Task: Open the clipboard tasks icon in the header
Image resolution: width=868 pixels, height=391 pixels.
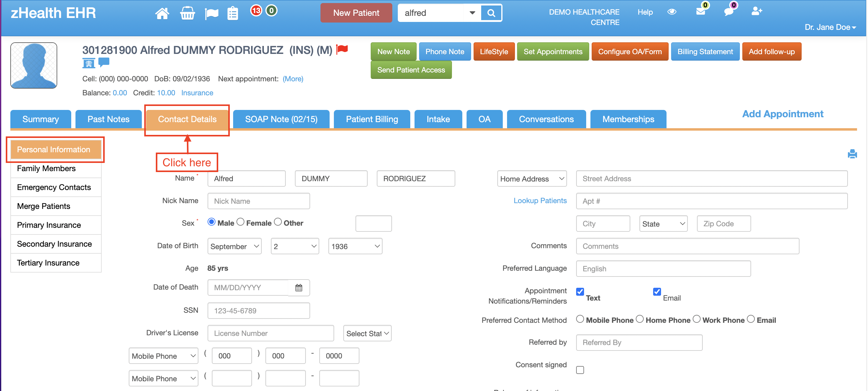Action: [233, 13]
